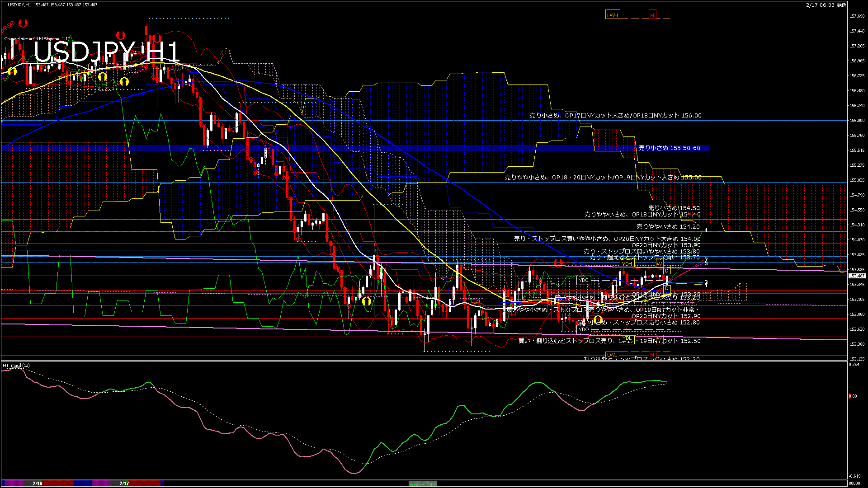Click the large USDJPY H1 chart title

107,52
